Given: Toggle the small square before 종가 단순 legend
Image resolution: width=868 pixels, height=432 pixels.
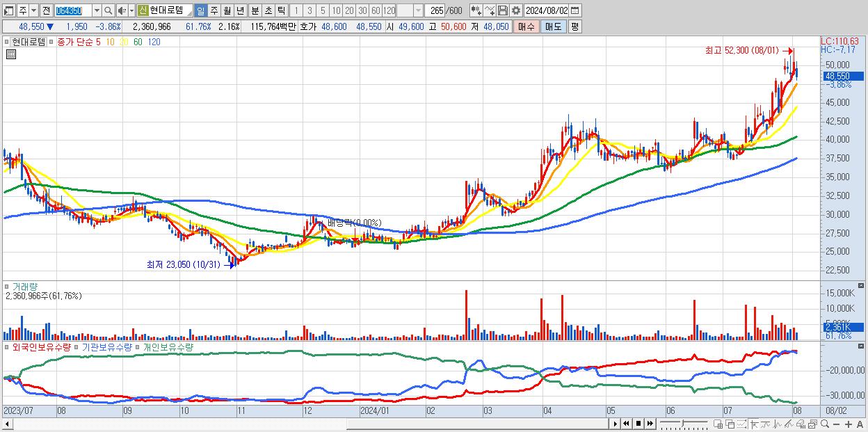Looking at the screenshot, I should pyautogui.click(x=51, y=42).
